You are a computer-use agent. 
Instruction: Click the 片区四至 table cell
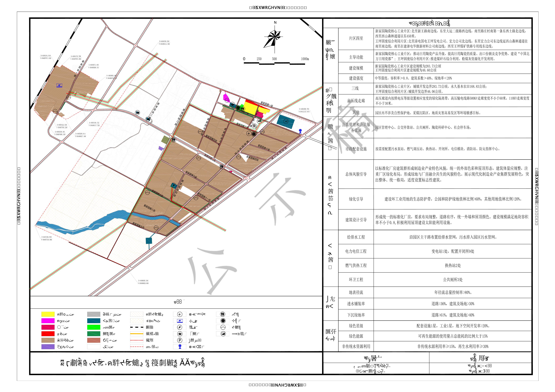pyautogui.click(x=356, y=39)
